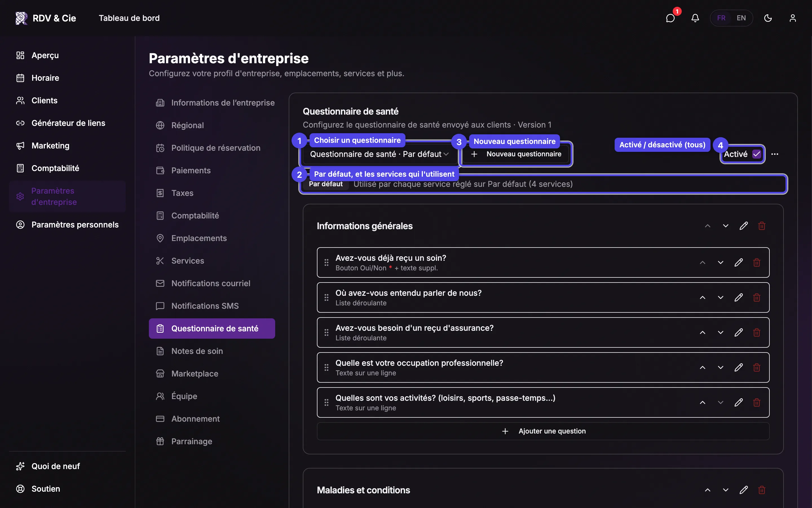Image resolution: width=812 pixels, height=508 pixels.
Task: Edit question Quelles sont vos activités
Action: [x=738, y=402]
